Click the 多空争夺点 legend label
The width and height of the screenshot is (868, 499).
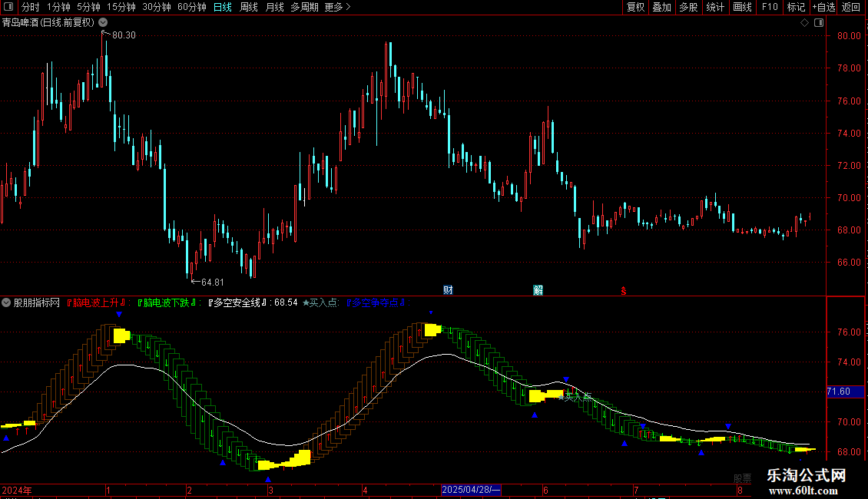(376, 302)
